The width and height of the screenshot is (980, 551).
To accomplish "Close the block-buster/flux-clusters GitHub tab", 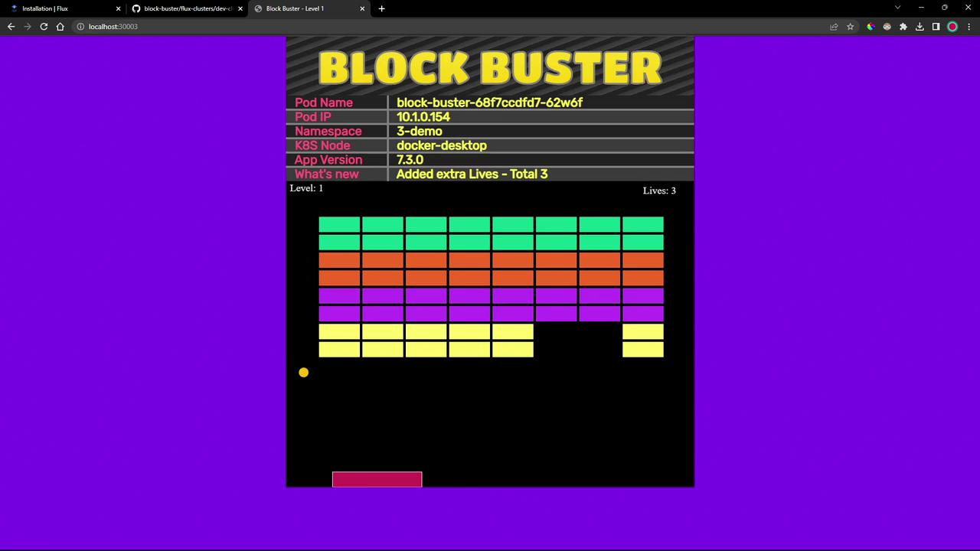I will tap(240, 8).
